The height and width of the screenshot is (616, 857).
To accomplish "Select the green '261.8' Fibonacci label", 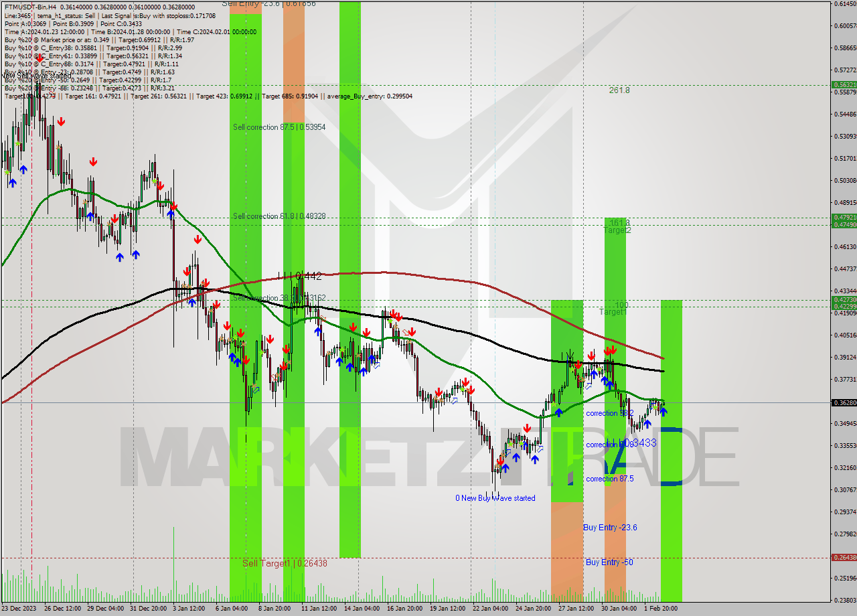I will (619, 90).
